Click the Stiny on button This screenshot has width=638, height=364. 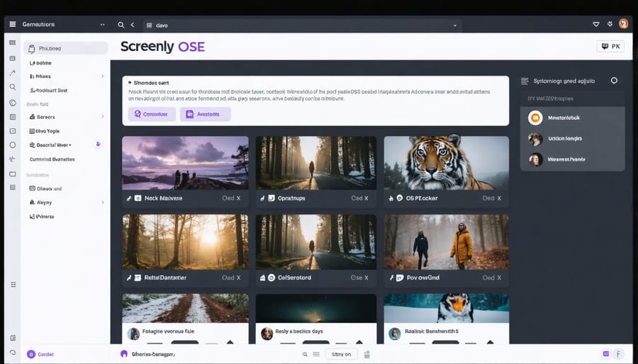341,354
